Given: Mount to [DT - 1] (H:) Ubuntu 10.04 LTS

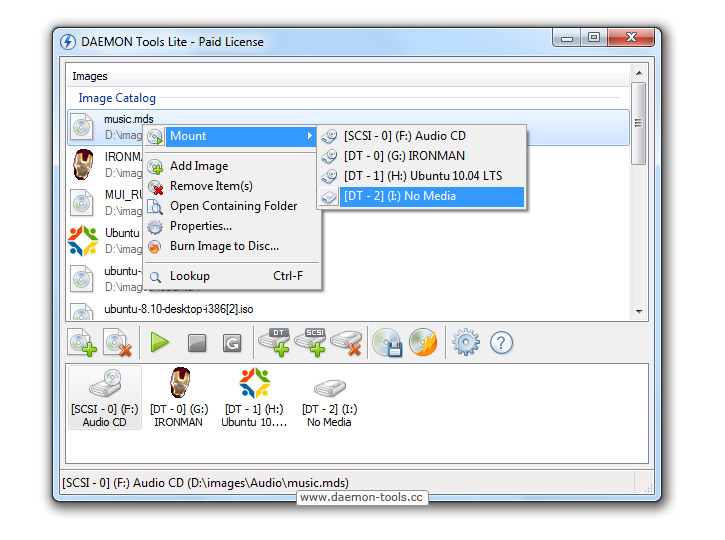Looking at the screenshot, I should [x=422, y=176].
